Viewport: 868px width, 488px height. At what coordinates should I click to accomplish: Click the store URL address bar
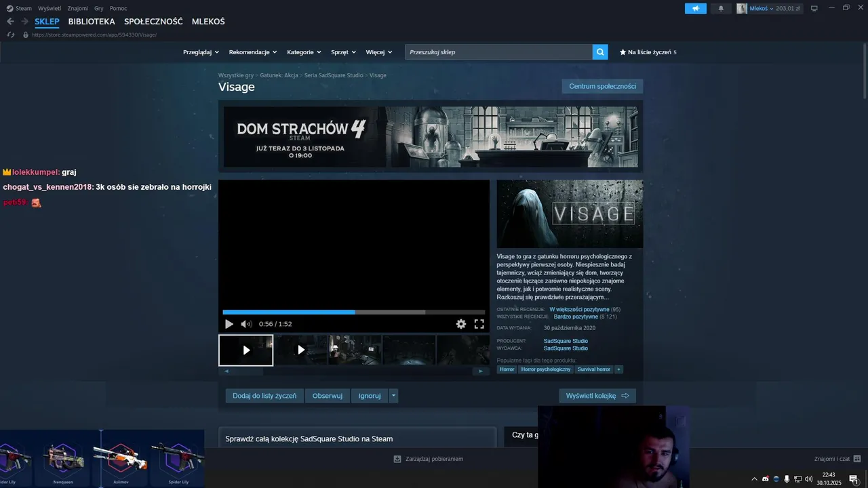point(94,35)
